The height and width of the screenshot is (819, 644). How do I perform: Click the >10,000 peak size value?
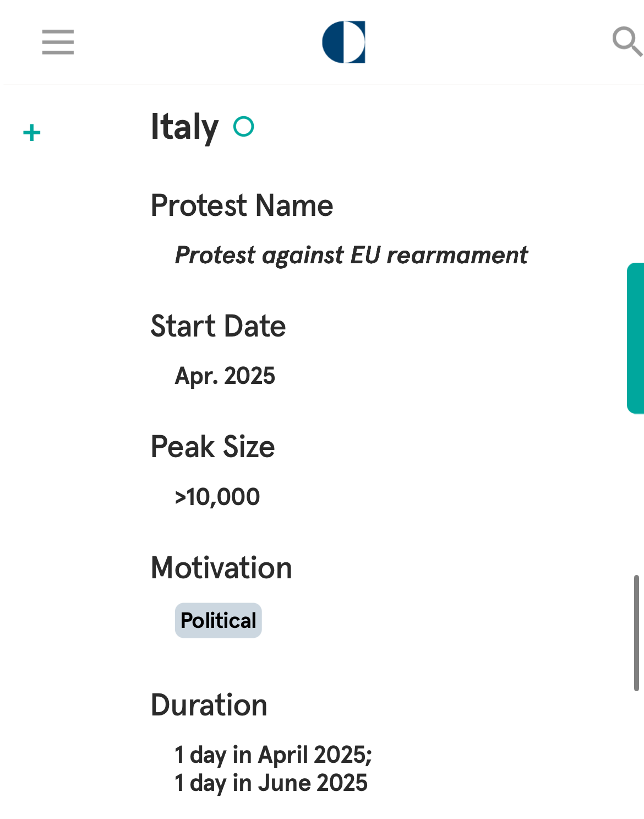217,497
